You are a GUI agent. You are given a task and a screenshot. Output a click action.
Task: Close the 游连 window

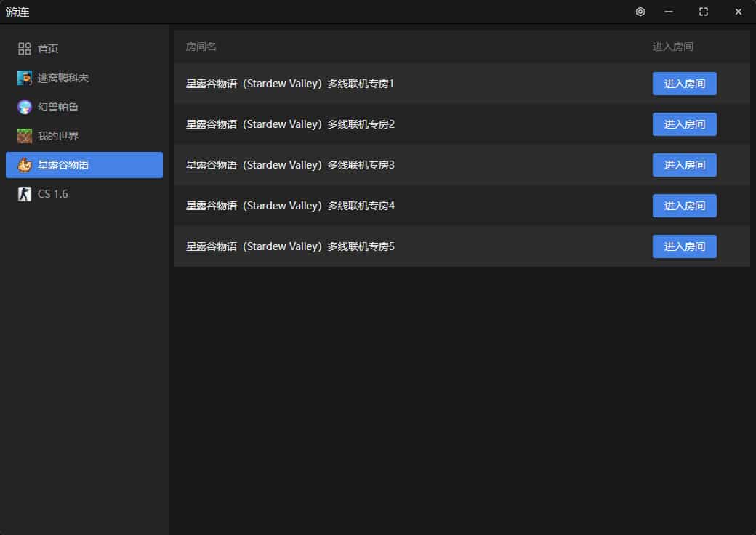point(738,12)
